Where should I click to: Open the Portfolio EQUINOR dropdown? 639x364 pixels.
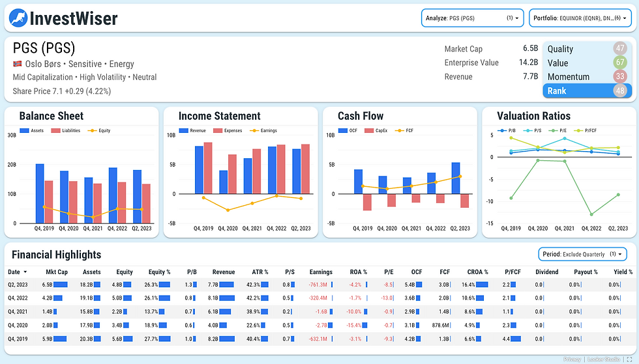point(580,18)
